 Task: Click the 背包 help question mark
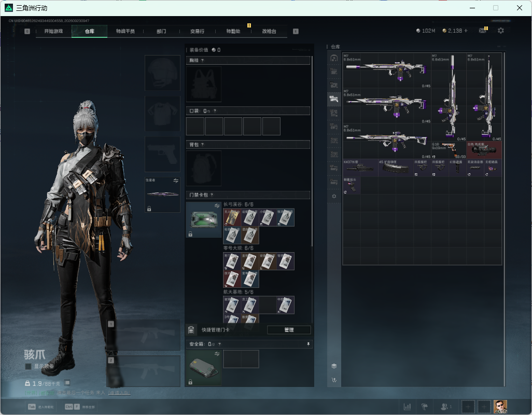click(x=203, y=145)
